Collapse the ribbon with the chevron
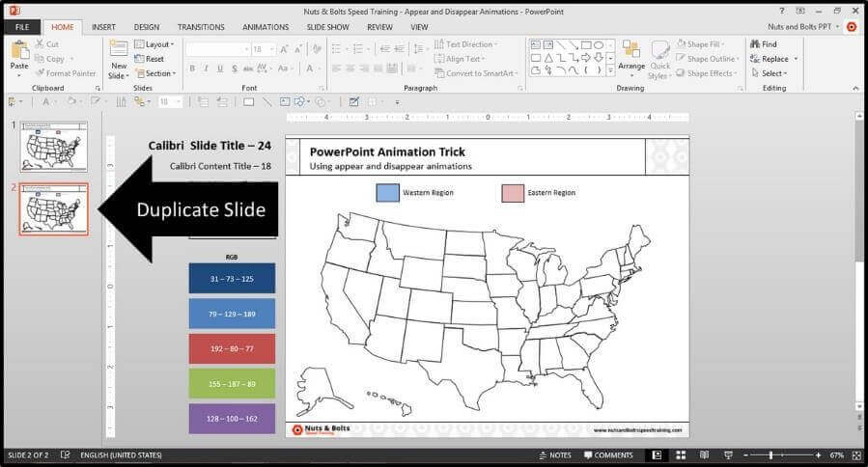The width and height of the screenshot is (868, 467). coord(855,88)
